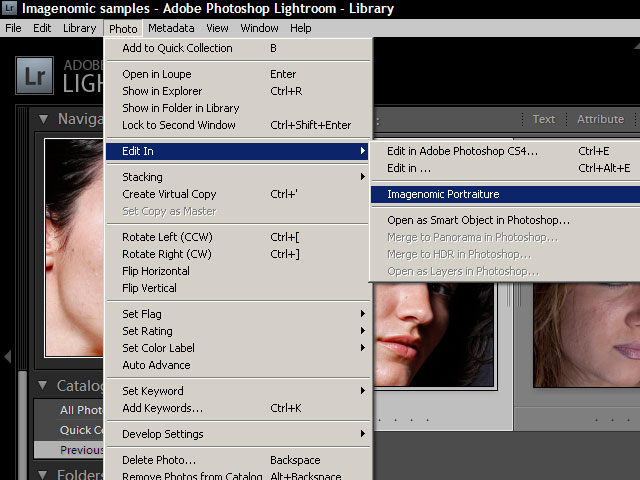Viewport: 640px width, 480px height.
Task: Open the Library menu
Action: (79, 28)
